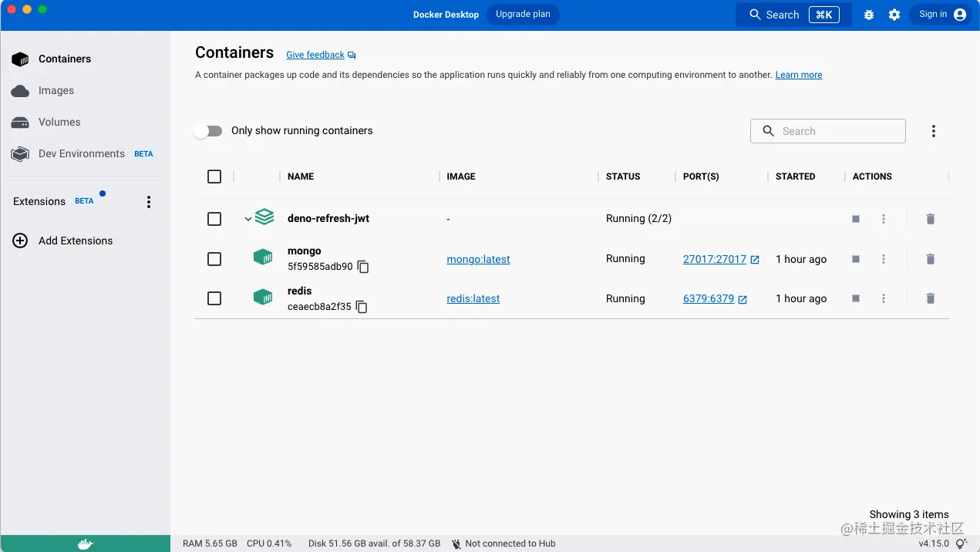Tick the deno-refresh-jwt row checkbox
Image resolution: width=980 pixels, height=552 pixels.
click(x=214, y=219)
